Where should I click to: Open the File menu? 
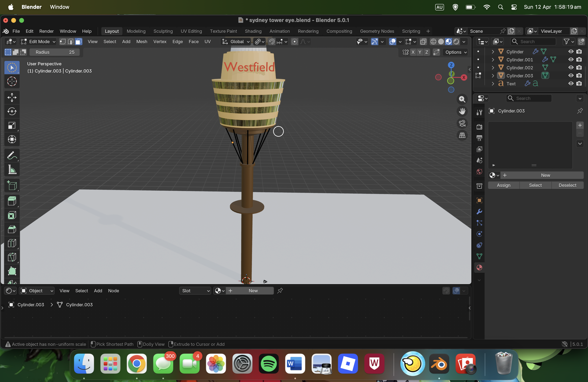click(16, 31)
